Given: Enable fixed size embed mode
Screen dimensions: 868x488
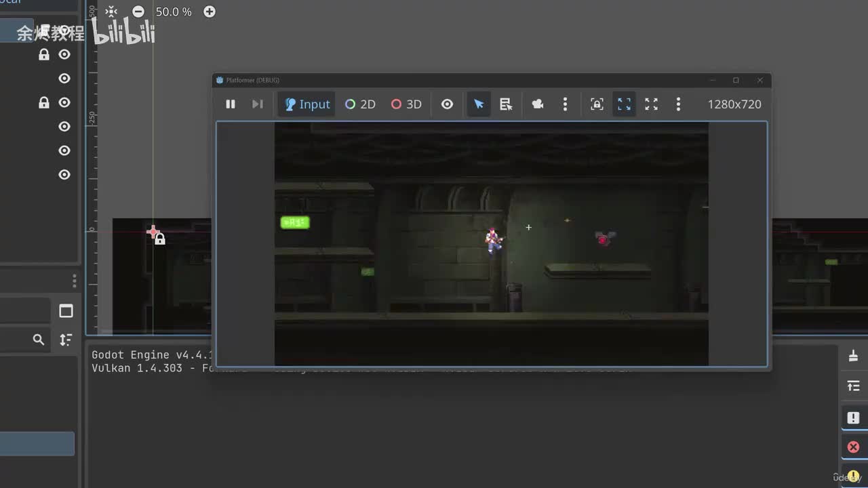Looking at the screenshot, I should tap(597, 104).
